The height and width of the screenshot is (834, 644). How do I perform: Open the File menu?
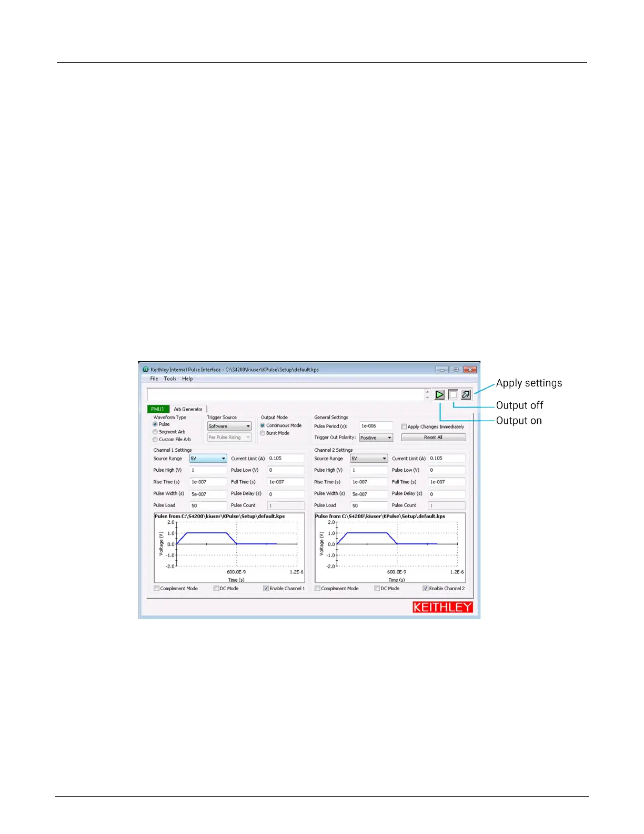pyautogui.click(x=154, y=379)
